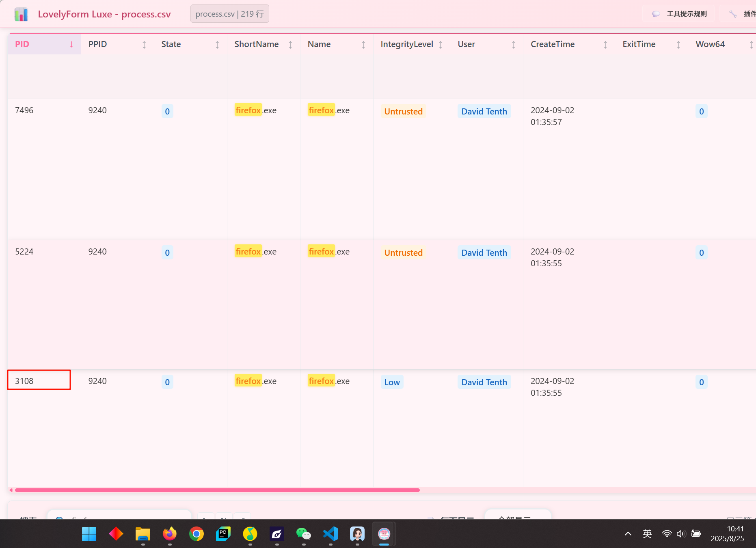This screenshot has width=756, height=548.
Task: Click the Name column sort icon
Action: (x=363, y=45)
